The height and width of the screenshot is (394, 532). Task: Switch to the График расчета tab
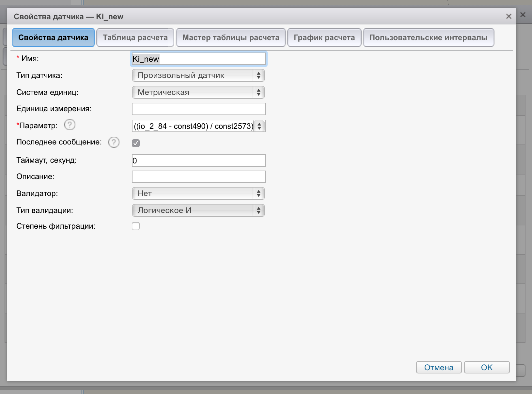click(x=324, y=38)
